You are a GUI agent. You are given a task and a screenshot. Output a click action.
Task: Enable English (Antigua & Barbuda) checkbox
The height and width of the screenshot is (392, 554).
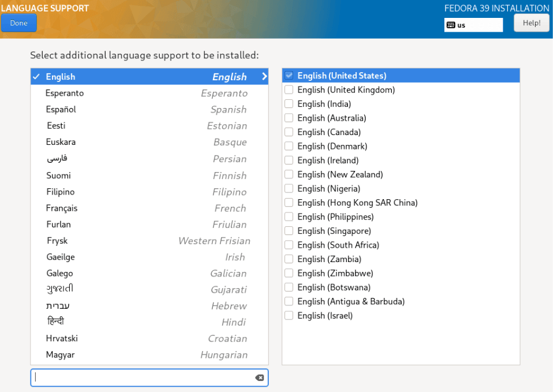[x=289, y=301]
